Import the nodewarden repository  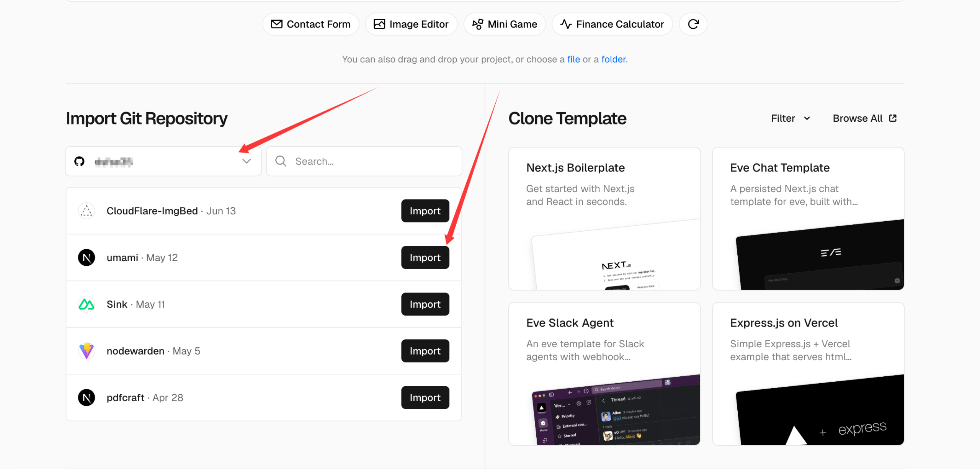[x=425, y=351]
